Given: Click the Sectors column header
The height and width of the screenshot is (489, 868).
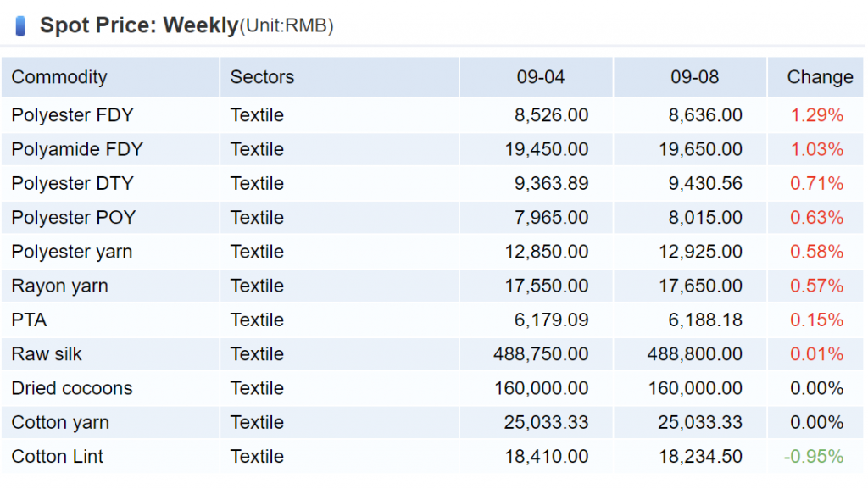Looking at the screenshot, I should click(262, 77).
